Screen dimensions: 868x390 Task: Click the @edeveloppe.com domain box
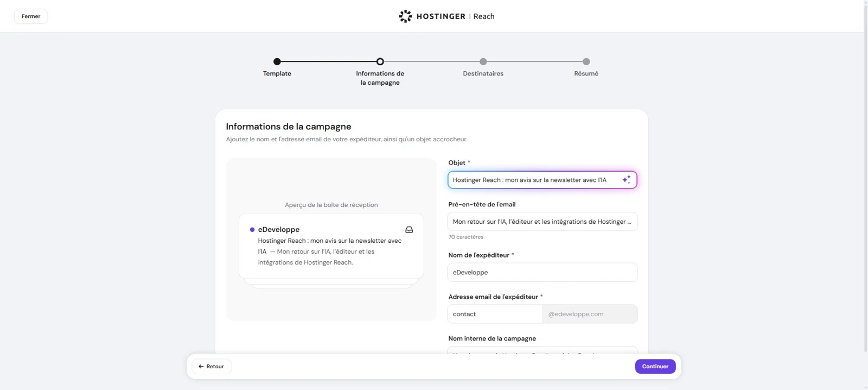click(590, 314)
